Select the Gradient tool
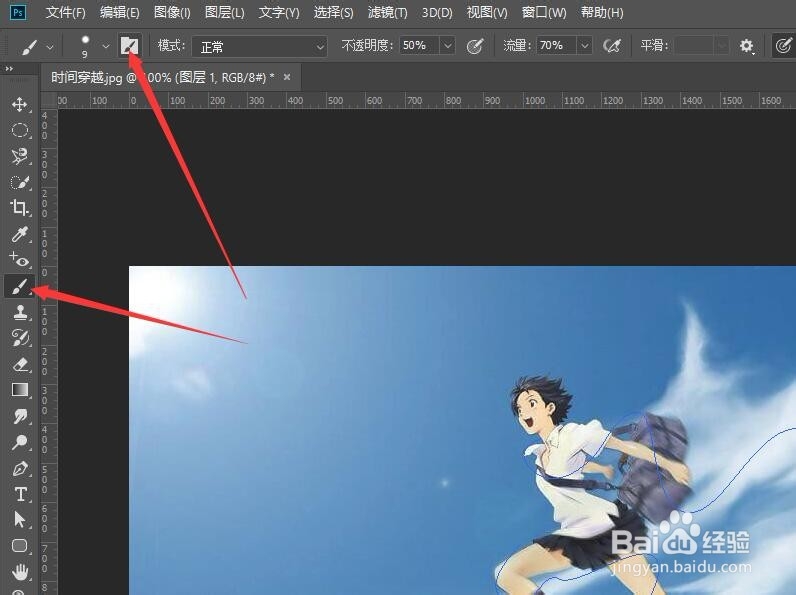This screenshot has height=595, width=796. coord(19,390)
